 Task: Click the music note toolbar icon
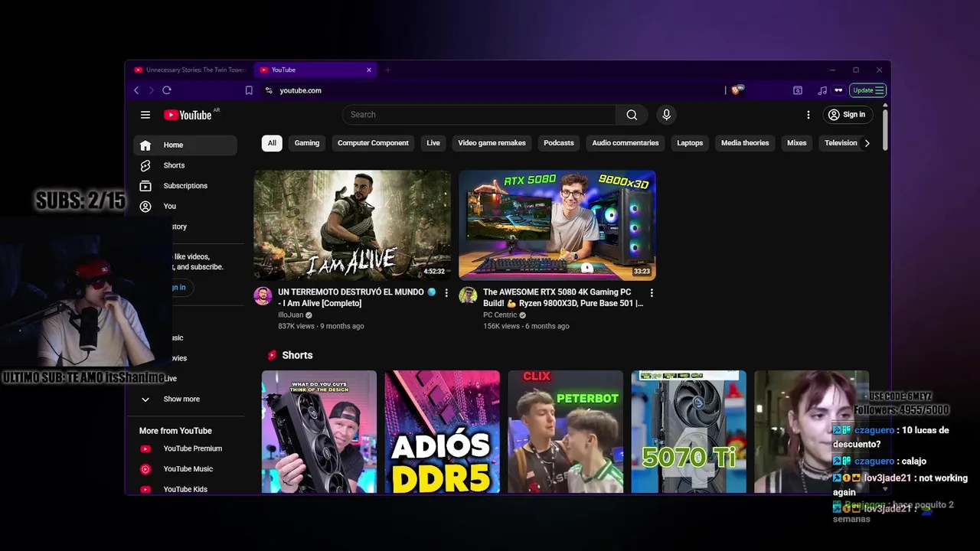(x=822, y=90)
